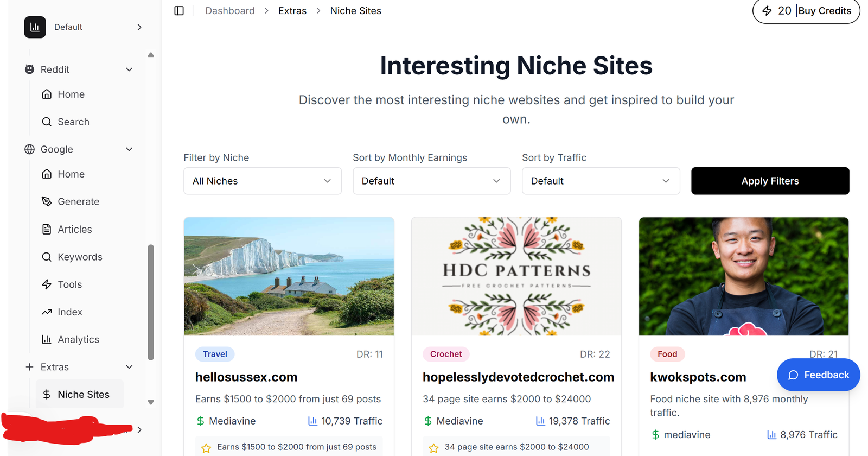Open the Filter by Niche dropdown
Viewport: 868px width, 456px height.
(263, 181)
